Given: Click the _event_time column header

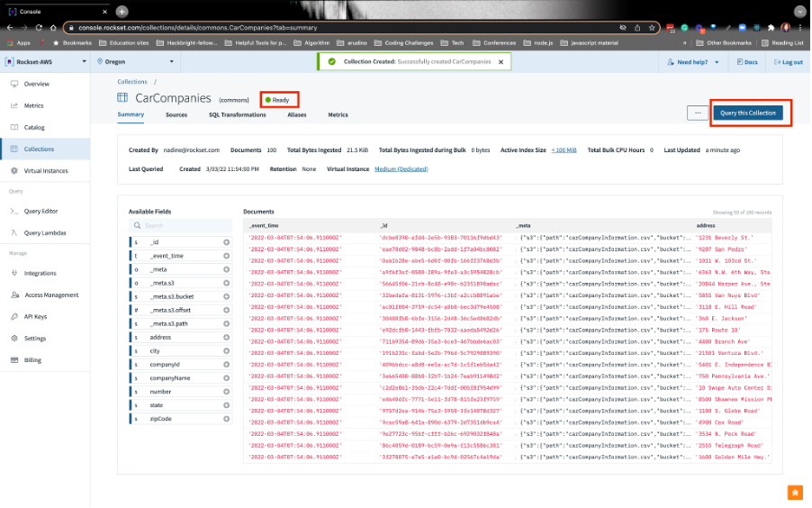Looking at the screenshot, I should [264, 226].
